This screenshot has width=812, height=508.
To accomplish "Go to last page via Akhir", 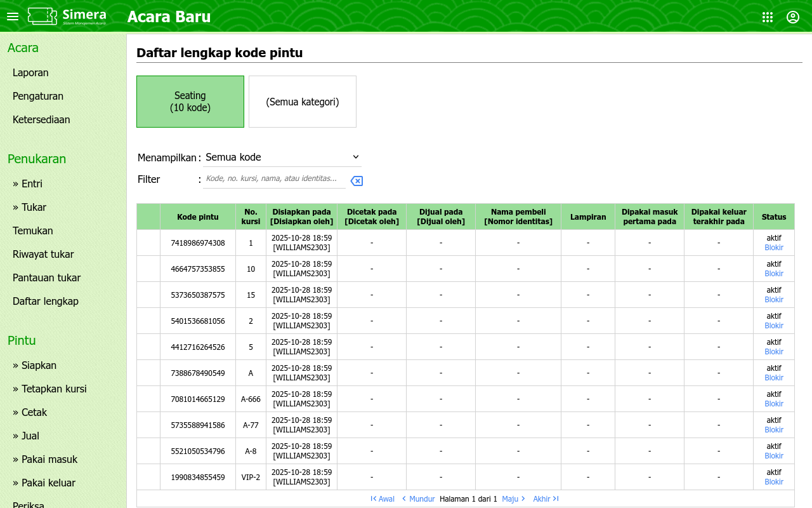I will (546, 499).
